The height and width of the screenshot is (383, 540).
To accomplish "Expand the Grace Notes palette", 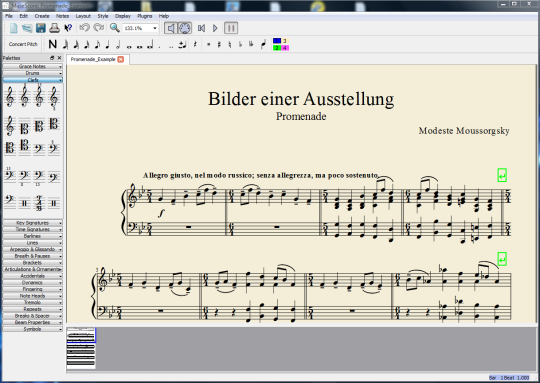I will pos(33,66).
